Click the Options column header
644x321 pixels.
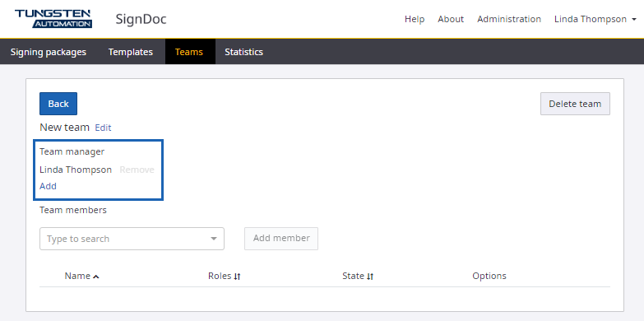(489, 276)
